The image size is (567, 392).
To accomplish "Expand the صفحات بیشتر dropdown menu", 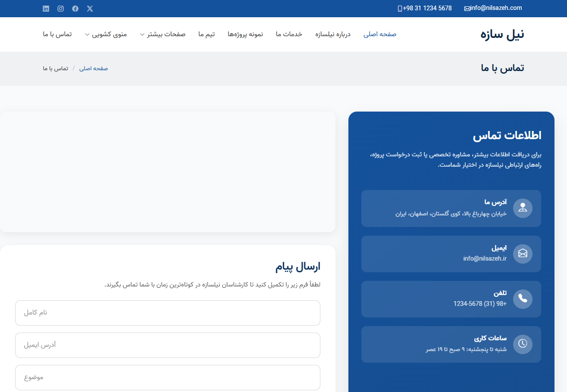I will [163, 34].
